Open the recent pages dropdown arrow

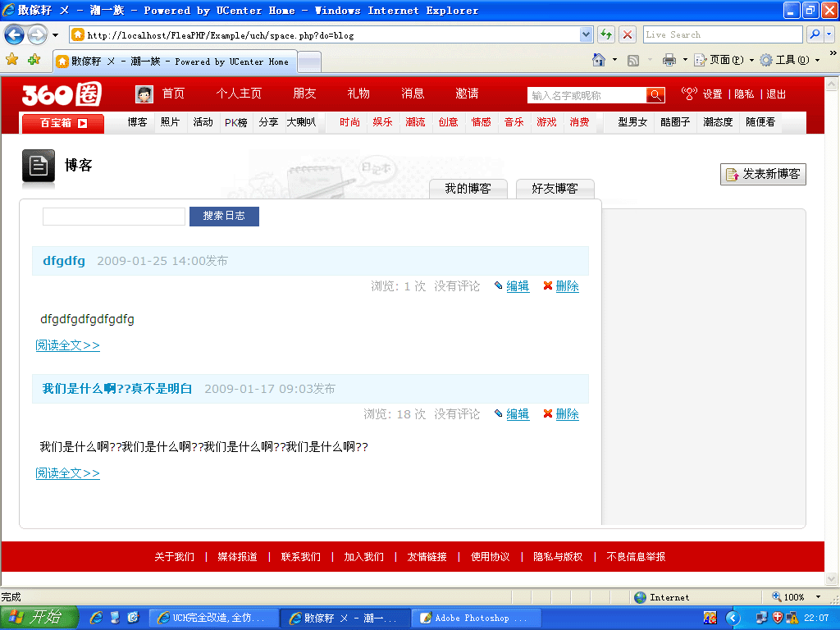click(55, 35)
